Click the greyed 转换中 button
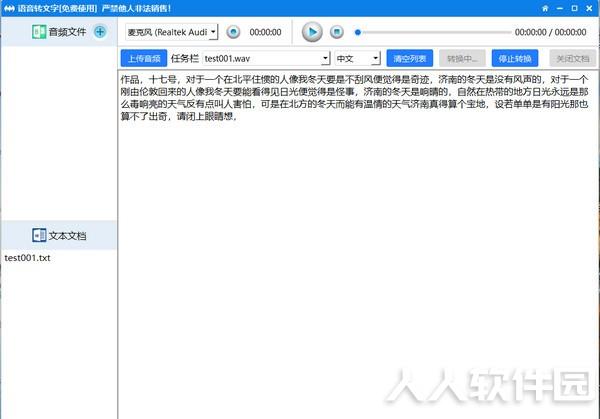Screen dimensions: 600x419 pyautogui.click(x=462, y=59)
